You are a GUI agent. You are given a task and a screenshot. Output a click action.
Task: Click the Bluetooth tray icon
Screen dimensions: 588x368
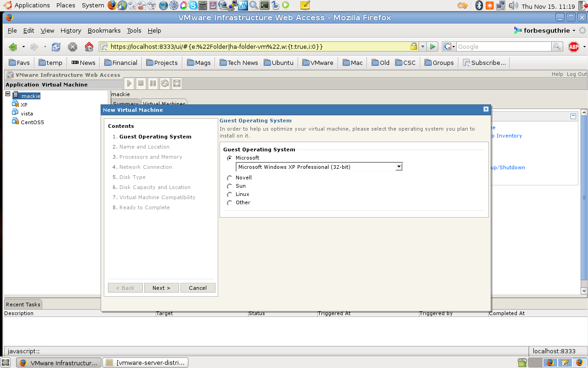click(x=479, y=6)
